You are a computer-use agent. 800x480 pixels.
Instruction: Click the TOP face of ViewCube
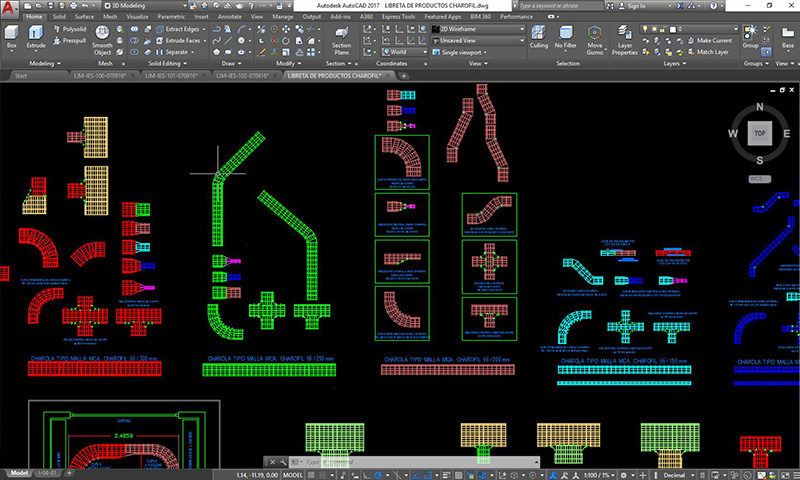(760, 133)
